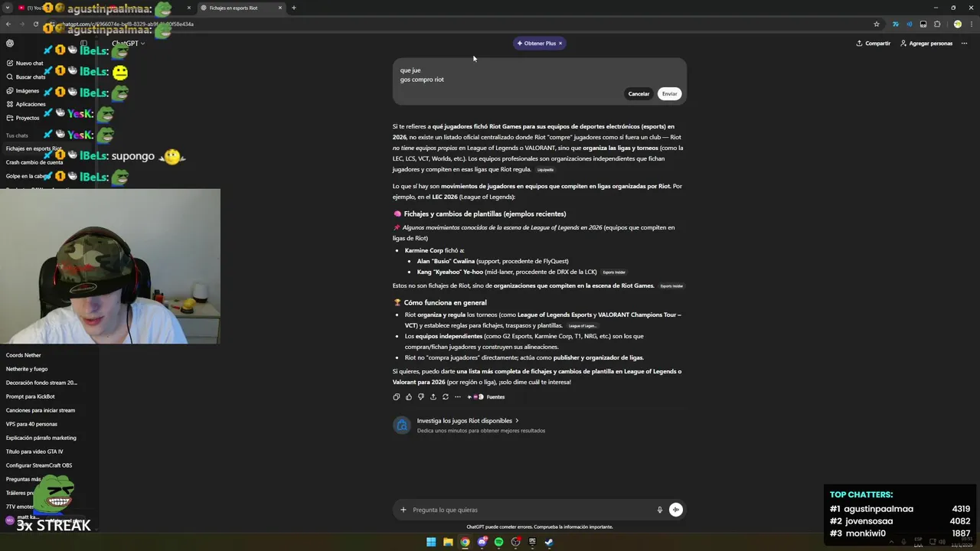Screen dimensions: 980x551
Task: Click the blue sound-wave extension icon
Action: click(x=909, y=24)
